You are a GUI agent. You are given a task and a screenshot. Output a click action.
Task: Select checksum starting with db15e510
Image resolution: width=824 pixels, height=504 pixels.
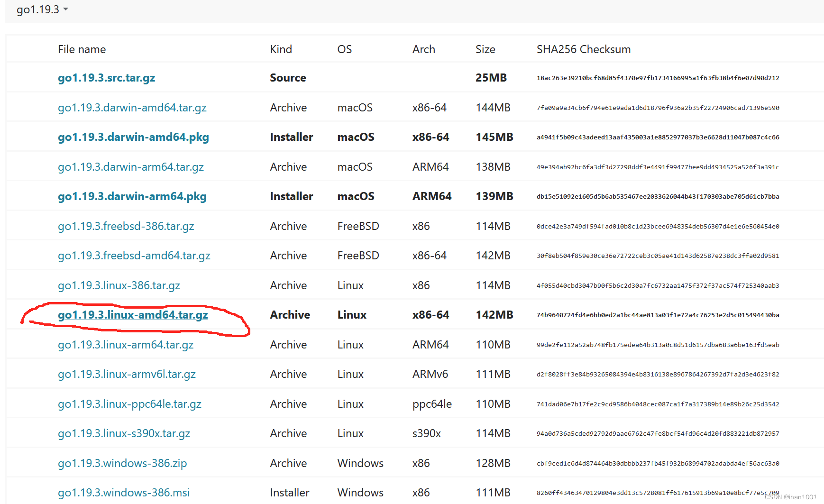(x=658, y=197)
